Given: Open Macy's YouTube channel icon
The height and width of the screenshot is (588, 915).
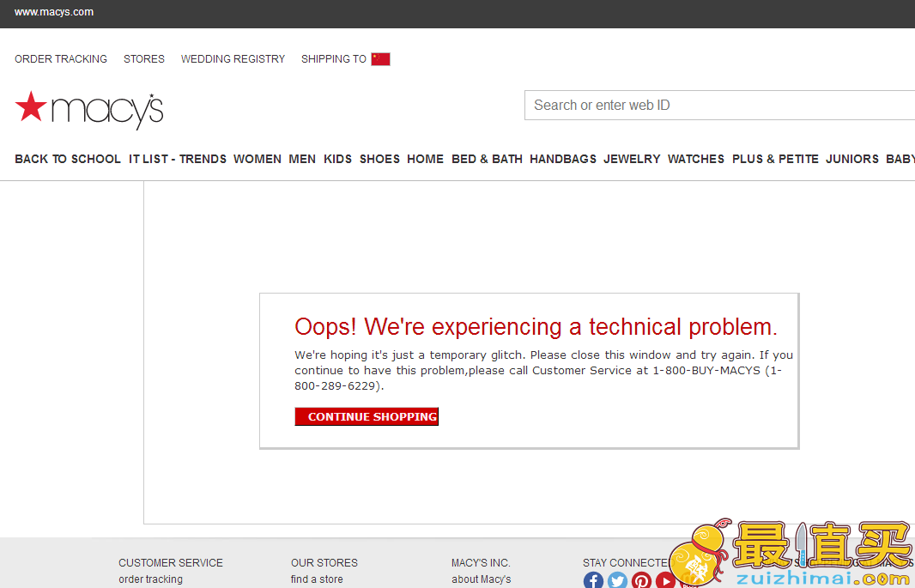Looking at the screenshot, I should tap(665, 580).
